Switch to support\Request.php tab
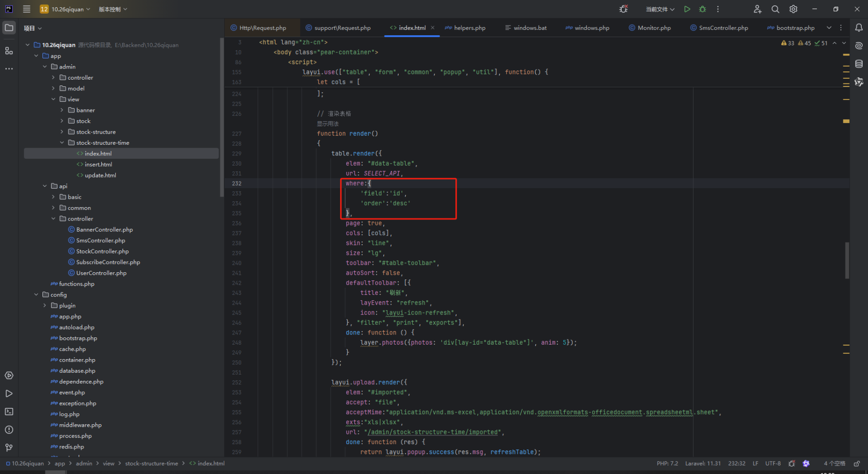Screen dimensions: 868x474 [x=338, y=28]
